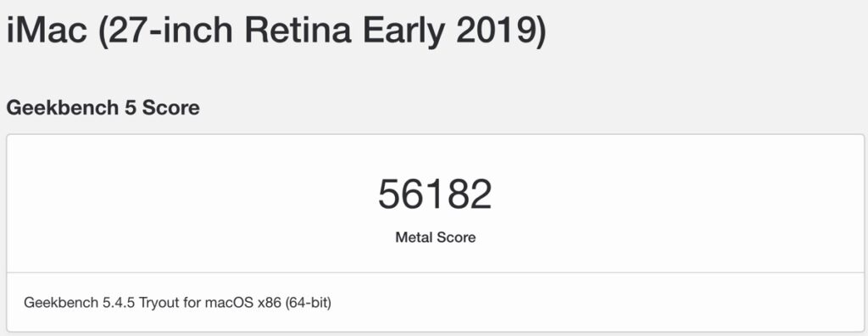Click the word "Metal" below the score
Screen dimensions: 868x336
coord(414,238)
